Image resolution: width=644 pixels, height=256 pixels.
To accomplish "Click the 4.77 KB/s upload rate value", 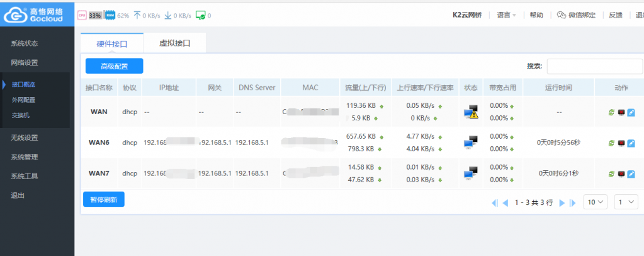I will click(x=421, y=136).
